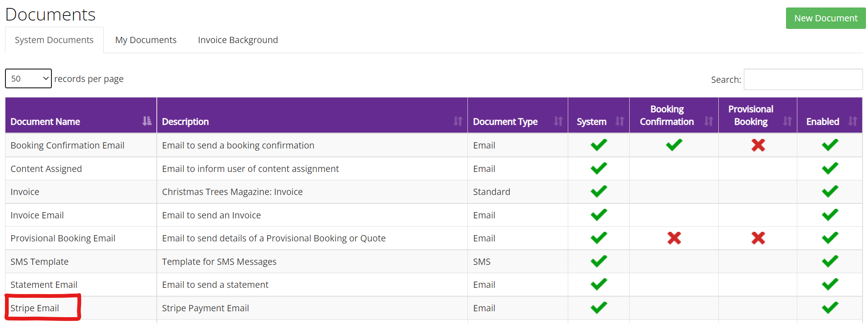Click System checkmark for Booking Confirmation Email
This screenshot has height=323, width=868.
599,145
